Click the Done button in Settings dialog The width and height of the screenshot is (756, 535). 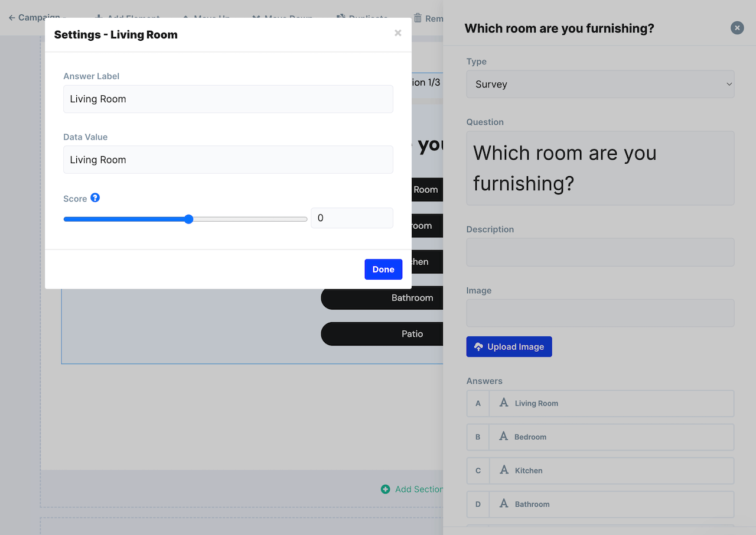(383, 269)
